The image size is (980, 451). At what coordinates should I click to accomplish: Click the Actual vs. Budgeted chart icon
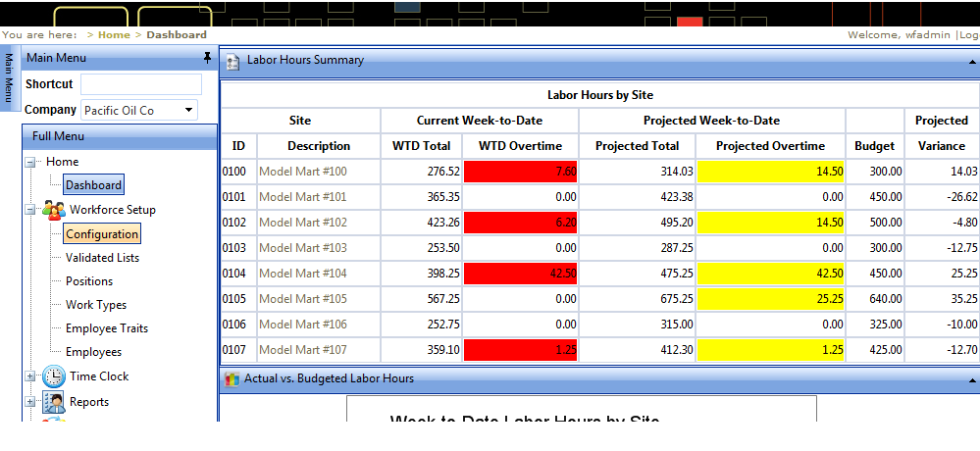(x=232, y=378)
